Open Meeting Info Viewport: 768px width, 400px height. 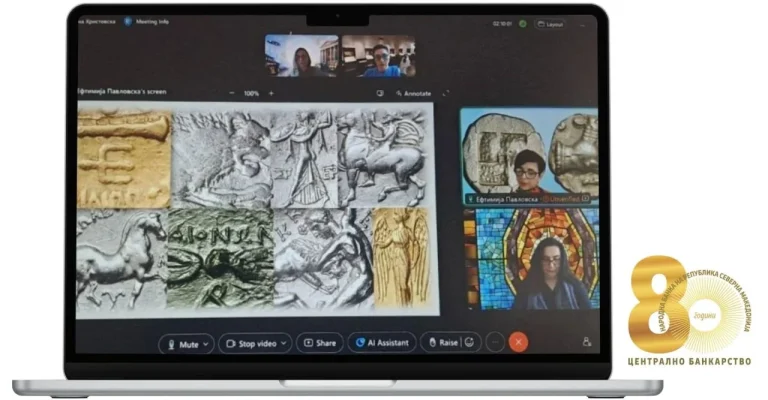pos(152,22)
